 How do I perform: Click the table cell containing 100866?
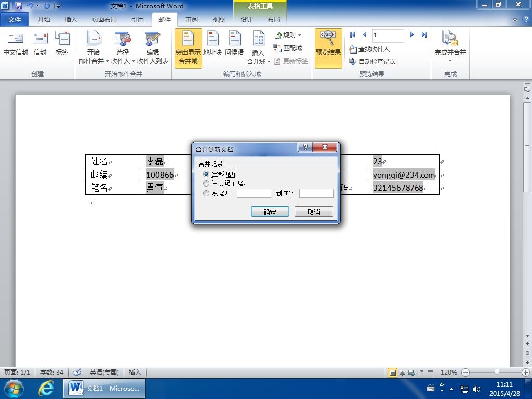click(x=166, y=175)
